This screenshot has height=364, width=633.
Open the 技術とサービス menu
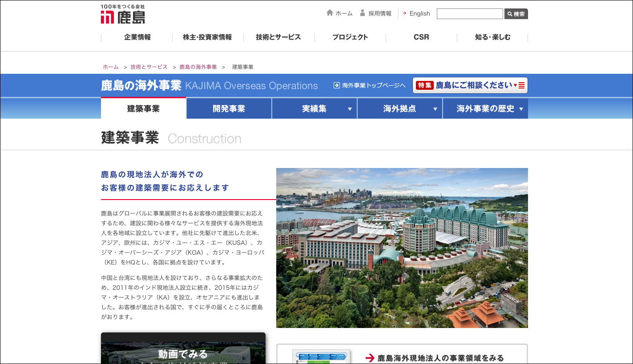[x=278, y=37]
